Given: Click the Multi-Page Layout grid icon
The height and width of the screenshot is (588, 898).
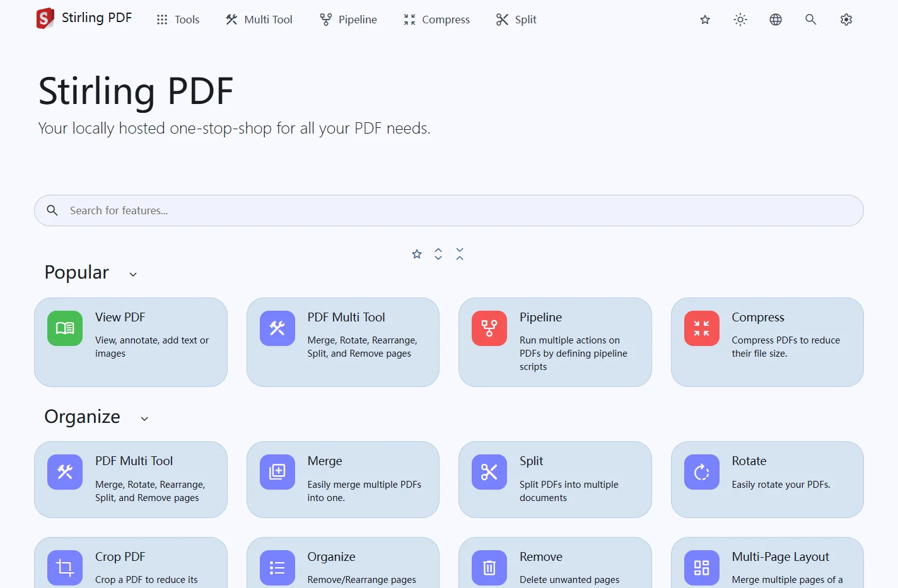Looking at the screenshot, I should pos(702,568).
